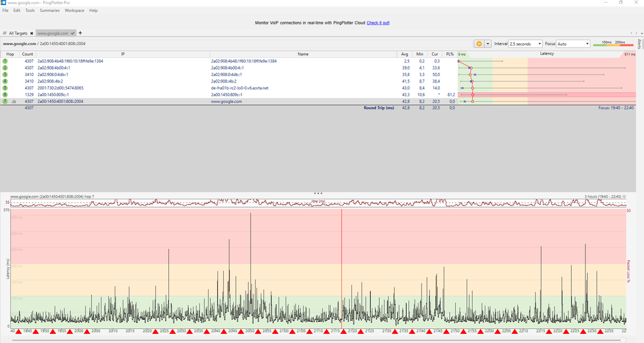Add a new target tab with plus
Viewport: 644px width, 343px height.
[80, 33]
